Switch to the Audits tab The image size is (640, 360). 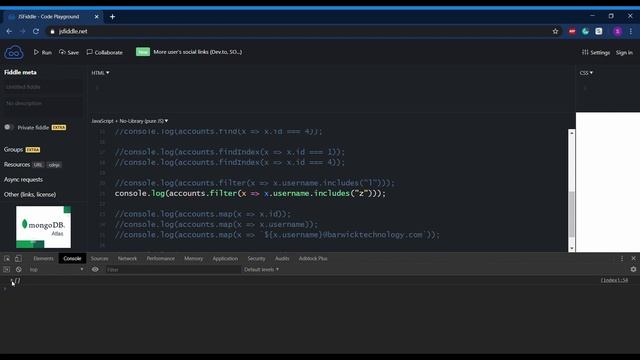(x=282, y=258)
